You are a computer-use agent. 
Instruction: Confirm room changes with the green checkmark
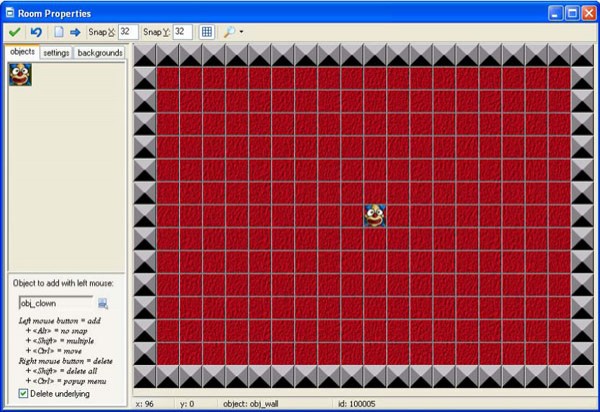click(15, 32)
